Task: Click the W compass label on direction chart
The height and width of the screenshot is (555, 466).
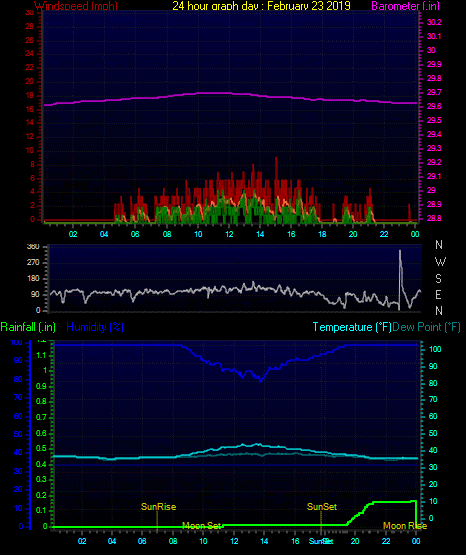Action: click(x=440, y=262)
